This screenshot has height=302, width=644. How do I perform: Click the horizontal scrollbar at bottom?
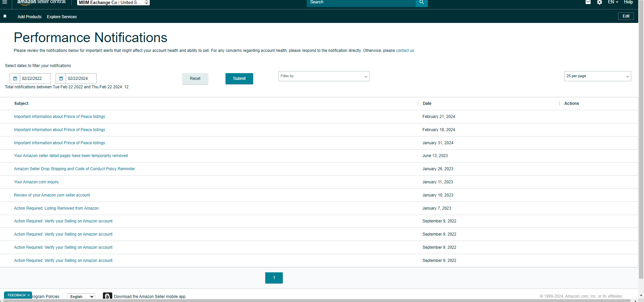[x=316, y=300]
